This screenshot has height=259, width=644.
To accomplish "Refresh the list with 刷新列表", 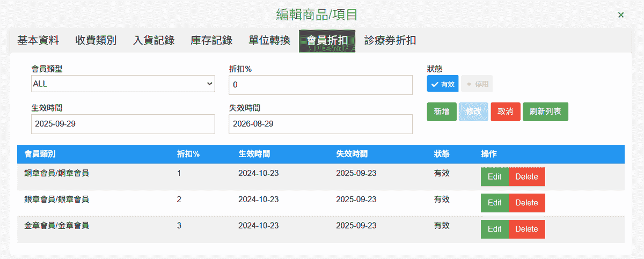I will tap(545, 112).
